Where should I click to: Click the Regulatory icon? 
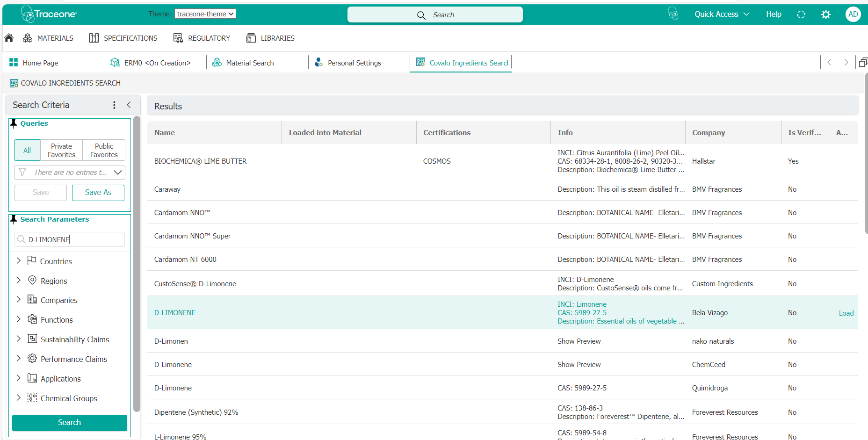pos(178,38)
